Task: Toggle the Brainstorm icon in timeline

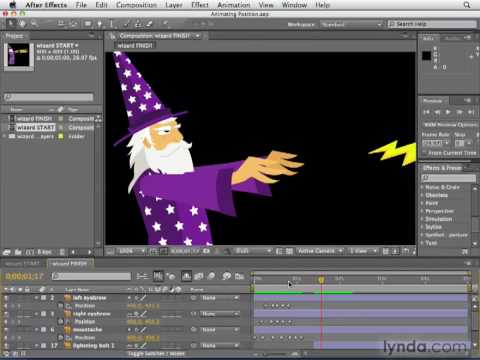Action: [227, 276]
